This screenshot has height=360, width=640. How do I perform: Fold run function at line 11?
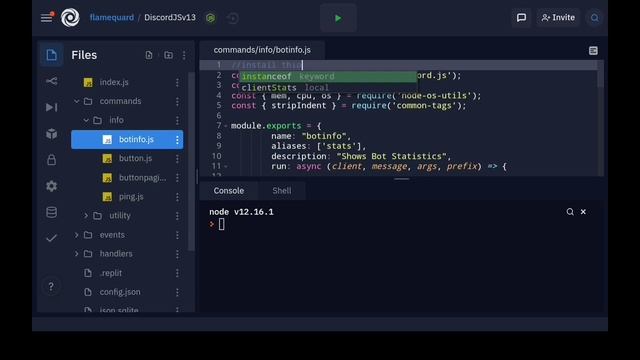(x=225, y=166)
